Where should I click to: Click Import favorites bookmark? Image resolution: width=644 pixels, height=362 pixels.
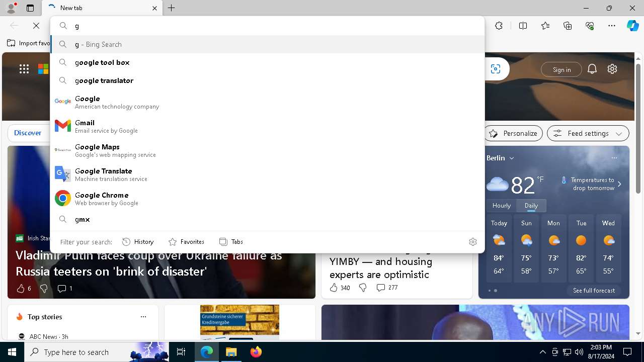29,43
